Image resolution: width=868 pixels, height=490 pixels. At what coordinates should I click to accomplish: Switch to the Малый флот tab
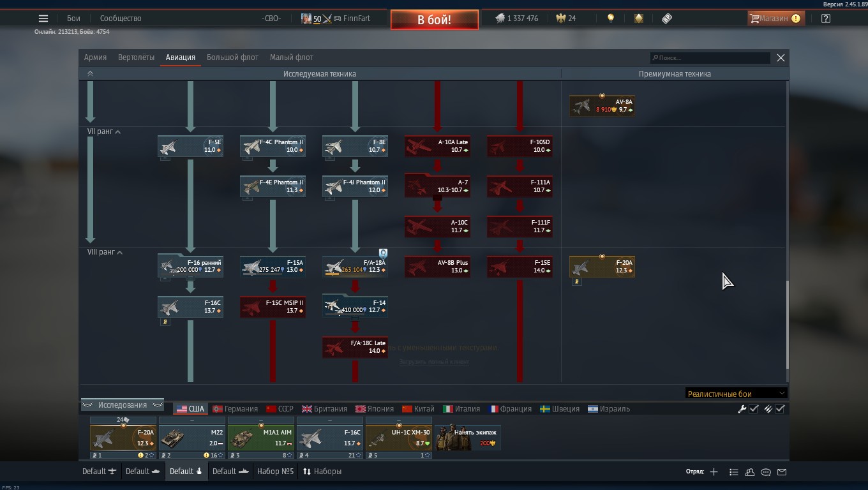tap(291, 57)
